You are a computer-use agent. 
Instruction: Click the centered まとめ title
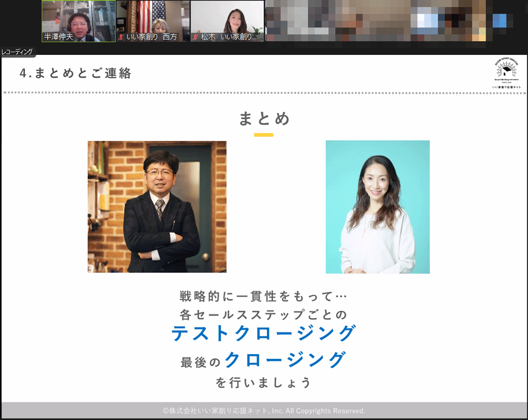(264, 118)
